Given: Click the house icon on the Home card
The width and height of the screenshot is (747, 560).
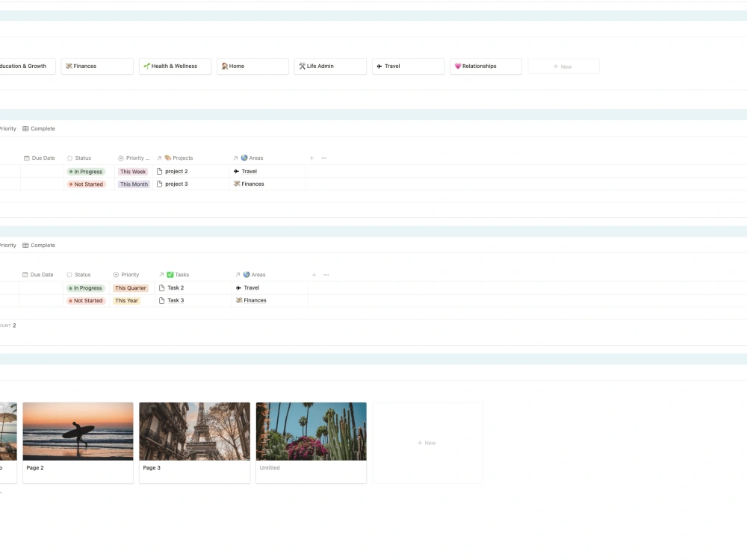Looking at the screenshot, I should [x=224, y=66].
